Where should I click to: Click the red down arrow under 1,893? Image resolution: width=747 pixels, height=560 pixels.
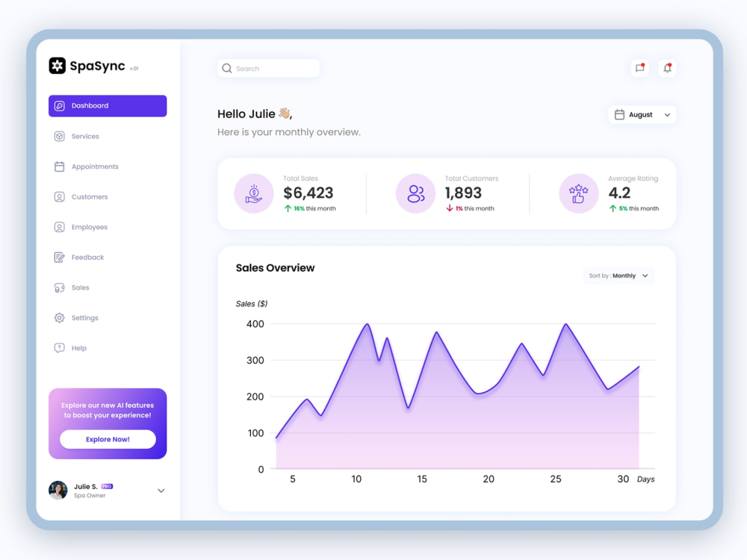[449, 208]
